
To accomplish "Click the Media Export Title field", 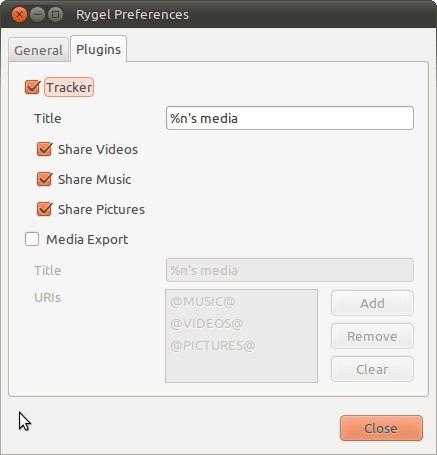I will 290,270.
